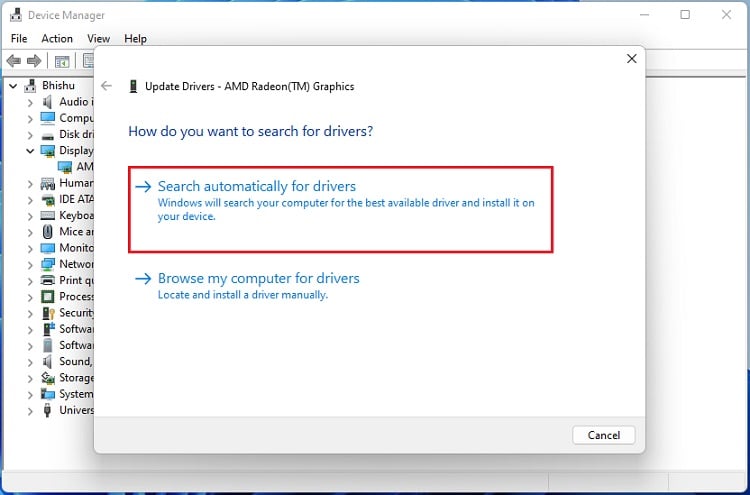Click the Audio inputs speaker icon
This screenshot has height=495, width=750.
coord(47,102)
